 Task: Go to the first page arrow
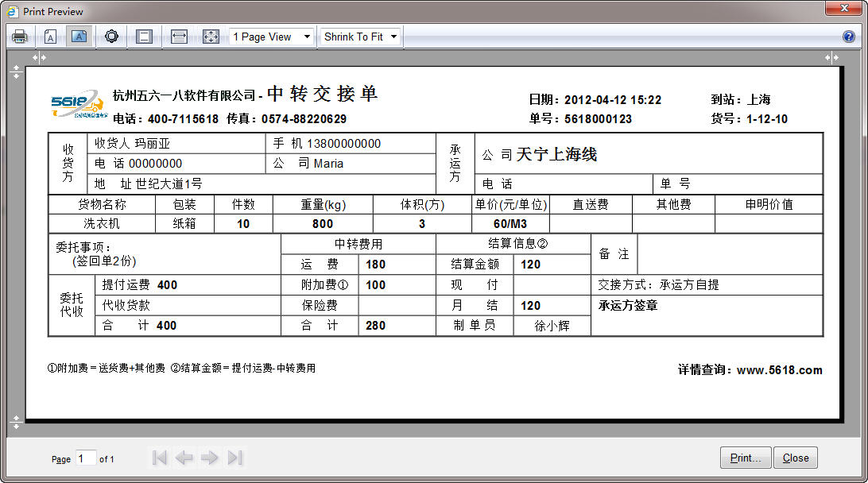click(x=160, y=458)
